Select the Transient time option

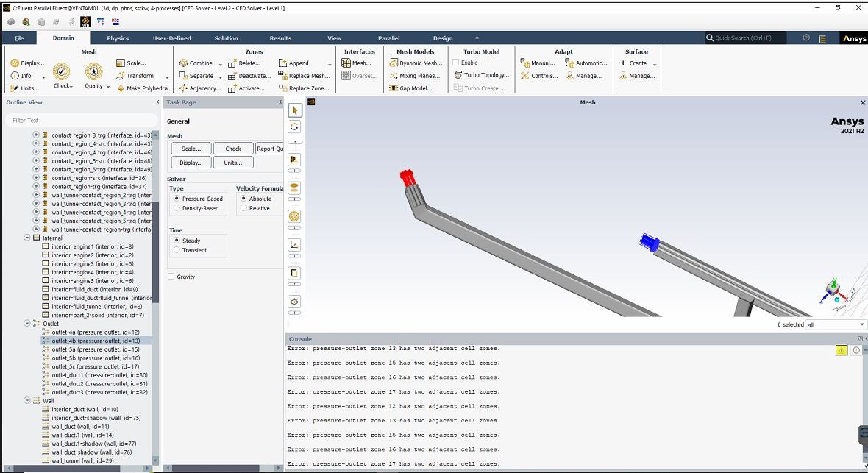tap(177, 250)
